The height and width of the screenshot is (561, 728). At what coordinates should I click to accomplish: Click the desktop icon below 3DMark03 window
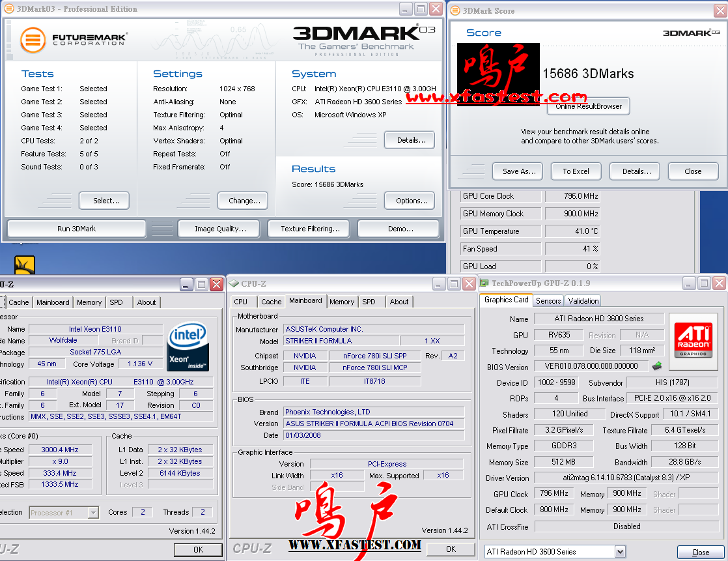[25, 265]
